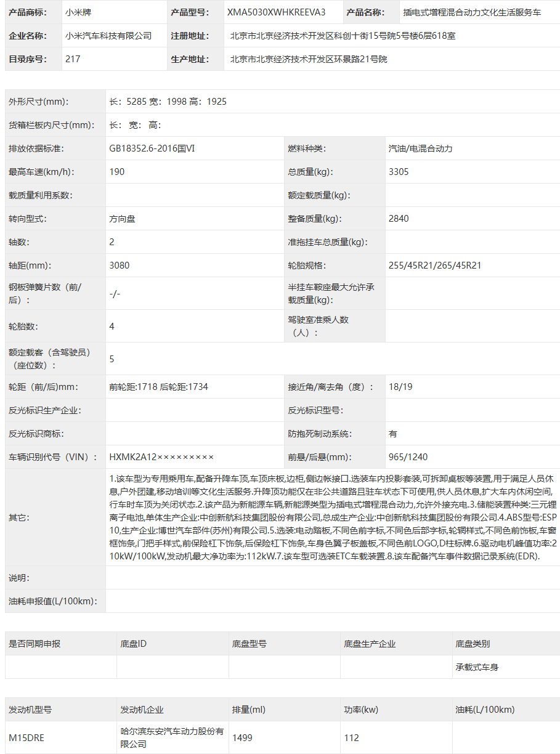This screenshot has height=754, width=560.
Task: Click the label 反光标识型号:
Action: tap(315, 410)
